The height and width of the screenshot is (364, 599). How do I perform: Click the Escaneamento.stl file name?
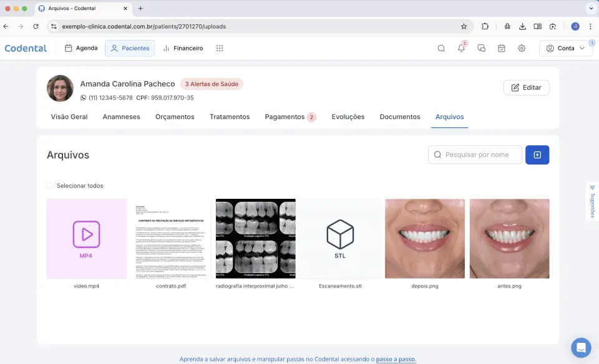(340, 286)
